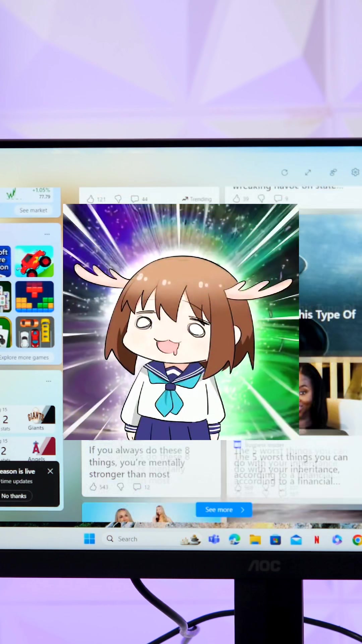Open widgets settings gear
The image size is (362, 644).
(355, 172)
